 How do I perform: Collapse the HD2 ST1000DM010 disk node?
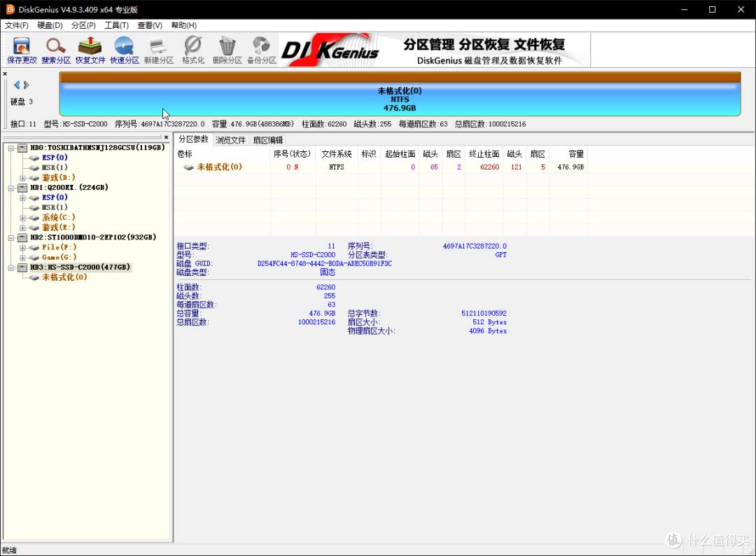click(x=10, y=237)
